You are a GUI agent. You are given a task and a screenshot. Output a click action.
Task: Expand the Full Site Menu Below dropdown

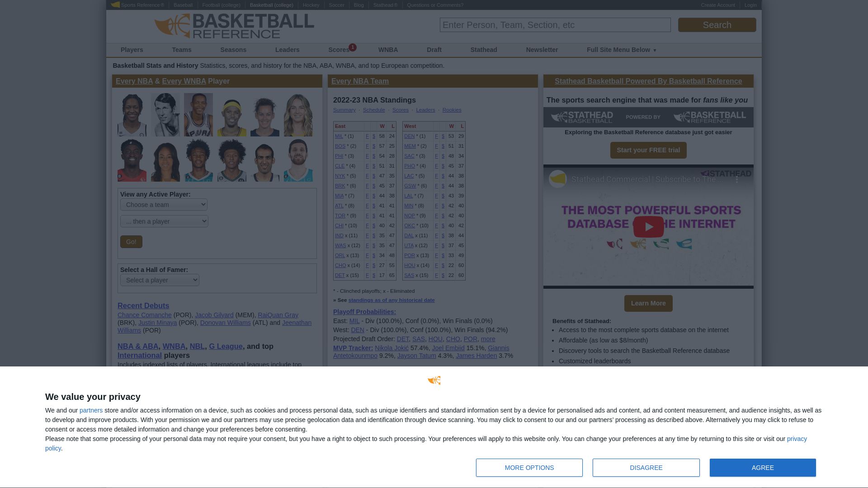click(623, 50)
